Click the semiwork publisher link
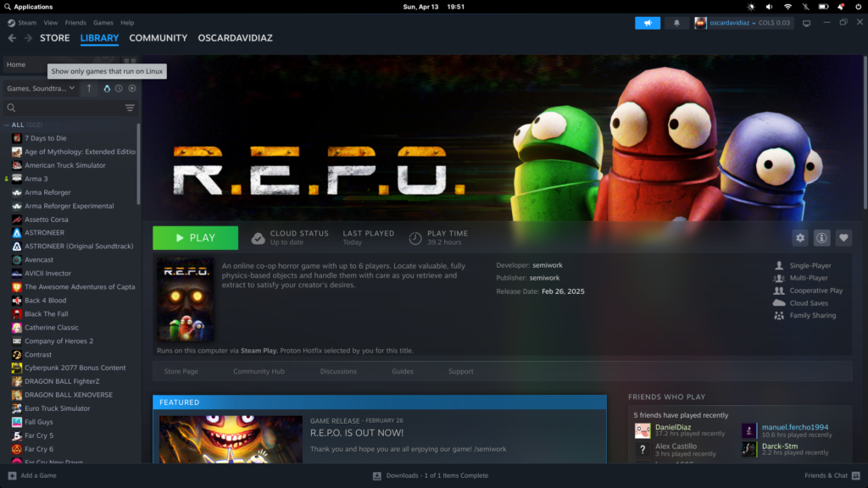Screen dimensions: 868x488 pos(544,278)
